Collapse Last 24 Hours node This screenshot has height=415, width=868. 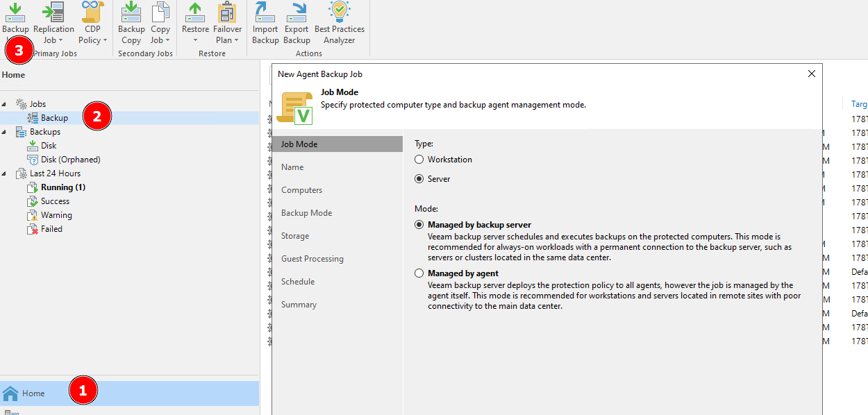click(x=4, y=173)
